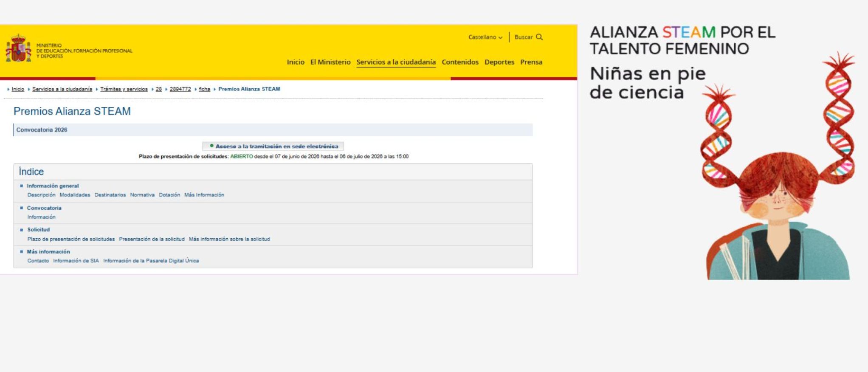
Task: Select Servicios a la ciudadanía menu
Action: tap(396, 62)
